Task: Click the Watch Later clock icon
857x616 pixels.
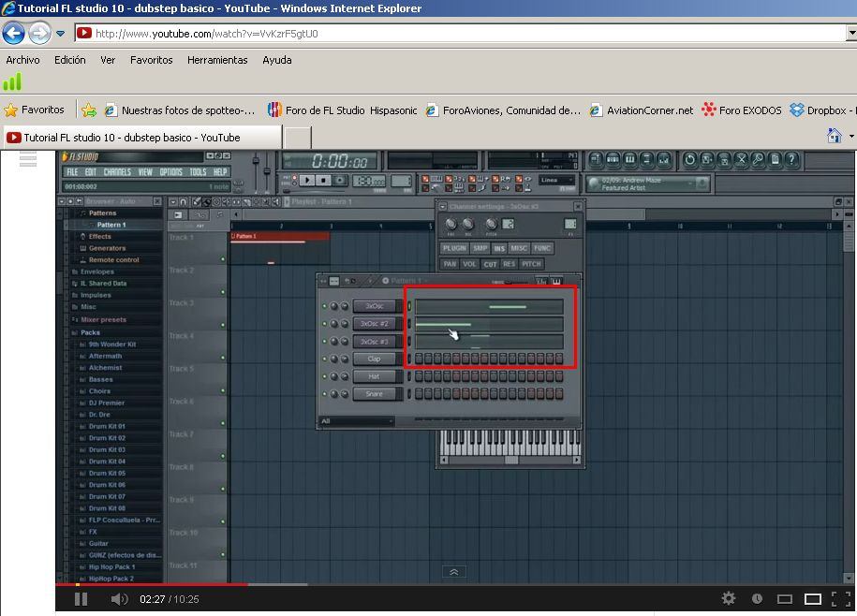Action: click(x=757, y=599)
